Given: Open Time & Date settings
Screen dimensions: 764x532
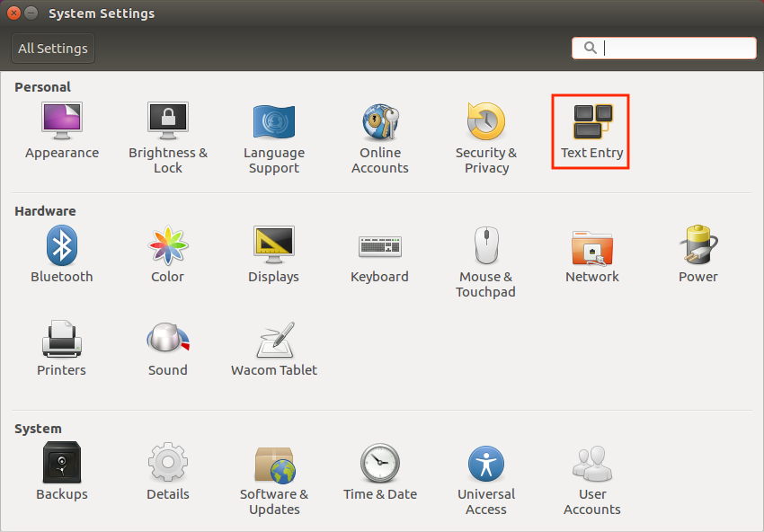Looking at the screenshot, I should click(380, 471).
